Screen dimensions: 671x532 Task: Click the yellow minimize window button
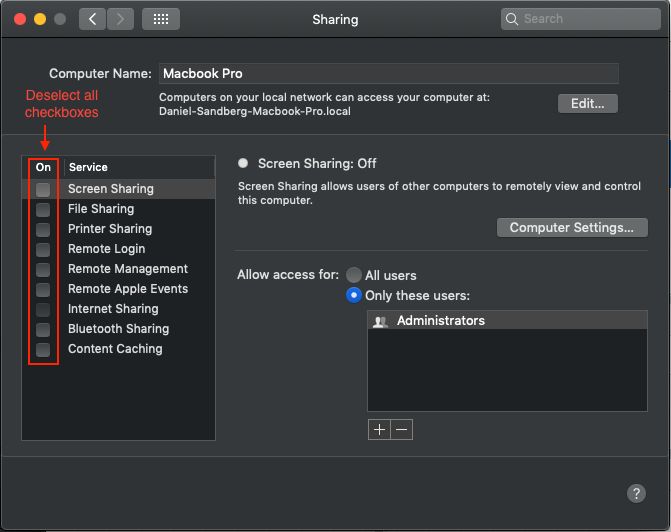click(x=40, y=19)
